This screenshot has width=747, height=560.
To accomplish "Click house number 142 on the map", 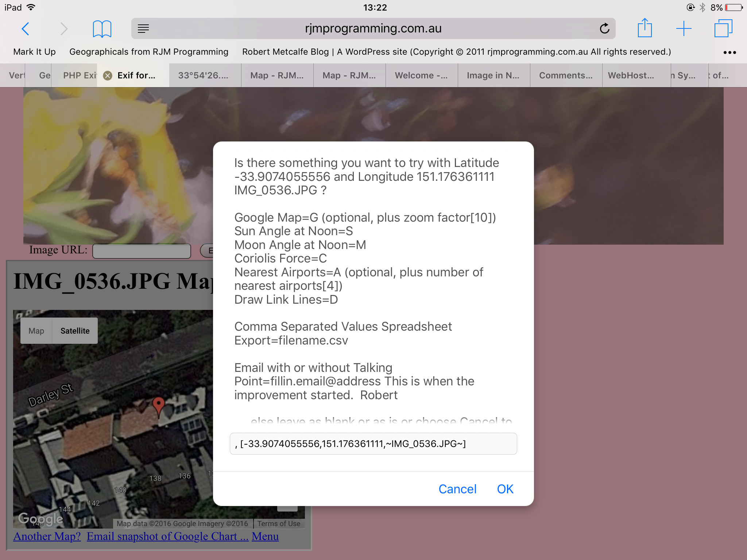I will [x=94, y=503].
